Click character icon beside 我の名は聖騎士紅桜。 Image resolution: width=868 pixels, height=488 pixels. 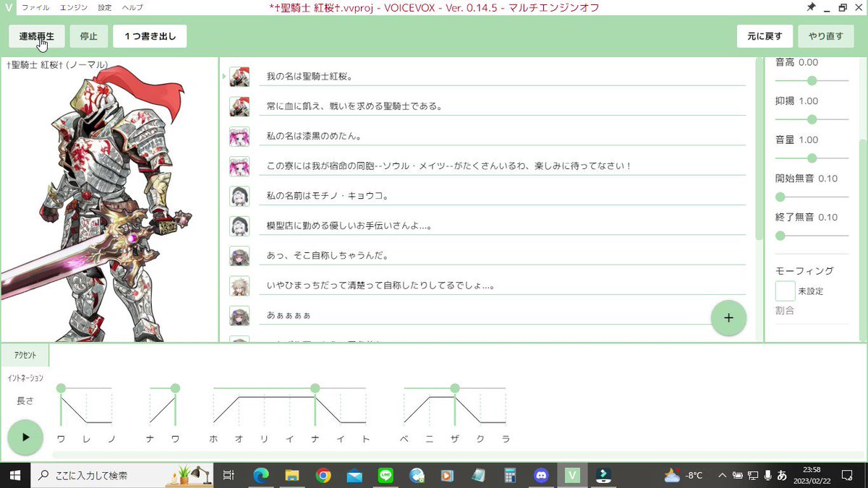(239, 76)
